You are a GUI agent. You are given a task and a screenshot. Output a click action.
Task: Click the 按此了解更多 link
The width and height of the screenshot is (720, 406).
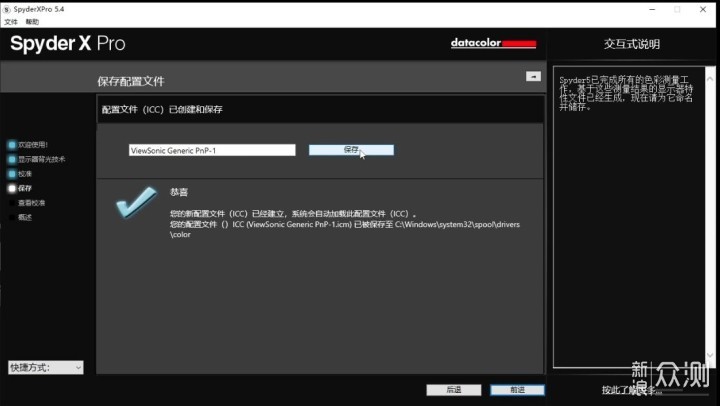[x=632, y=390]
